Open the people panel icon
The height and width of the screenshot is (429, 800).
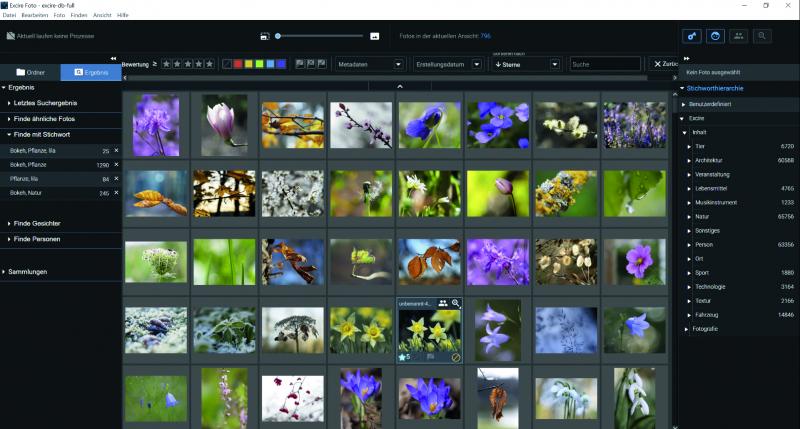coord(739,36)
